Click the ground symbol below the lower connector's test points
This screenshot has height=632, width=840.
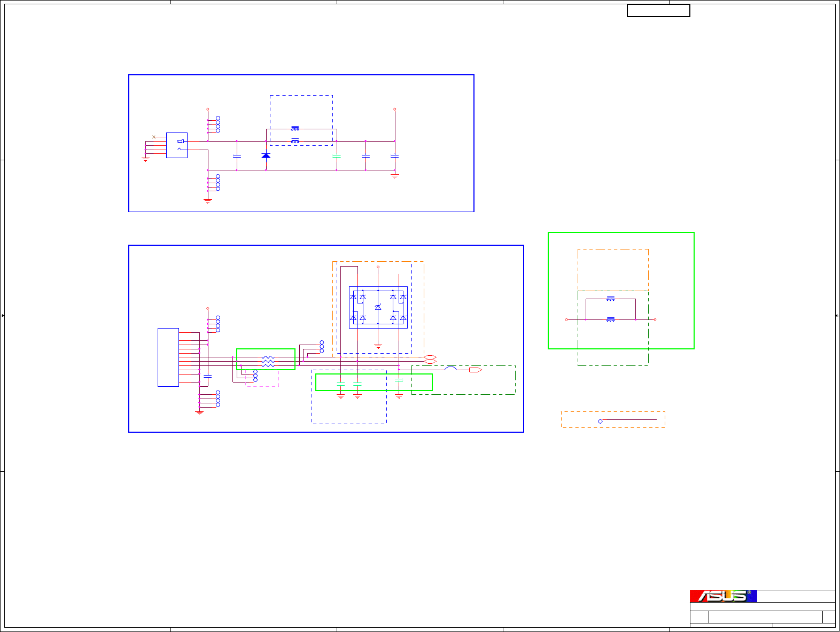click(199, 412)
